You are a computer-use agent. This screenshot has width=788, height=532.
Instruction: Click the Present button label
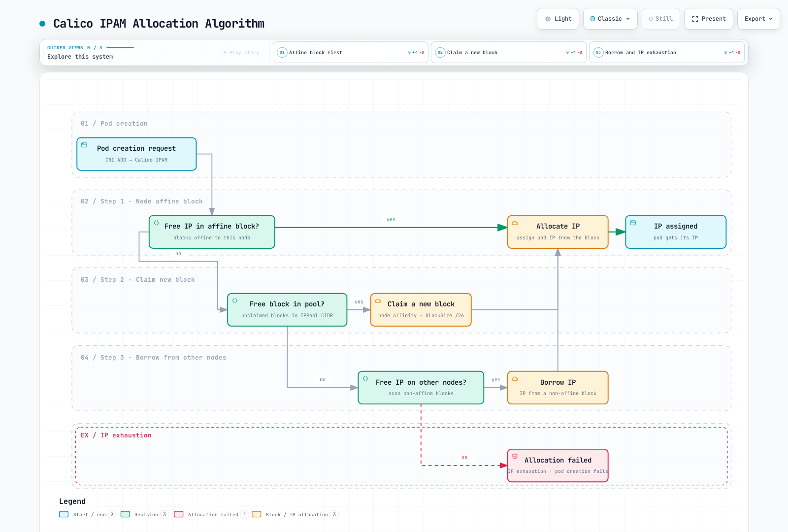[x=714, y=19]
